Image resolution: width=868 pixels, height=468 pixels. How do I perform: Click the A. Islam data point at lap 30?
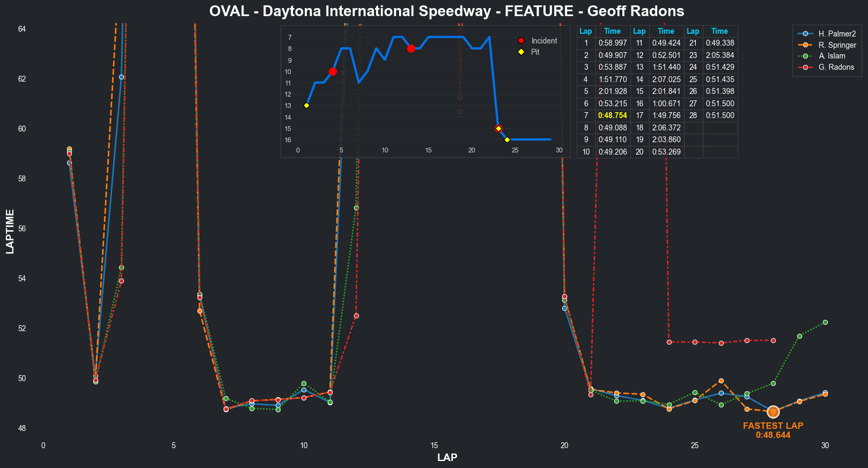click(825, 323)
